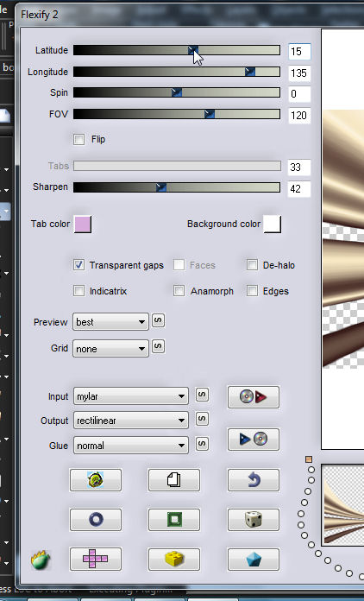Click the dice randomize button

coord(254,520)
